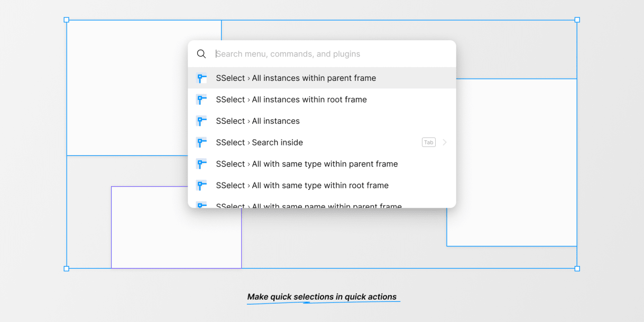This screenshot has width=644, height=322.
Task: Click partially visible SSelect icon in last row
Action: click(x=201, y=205)
